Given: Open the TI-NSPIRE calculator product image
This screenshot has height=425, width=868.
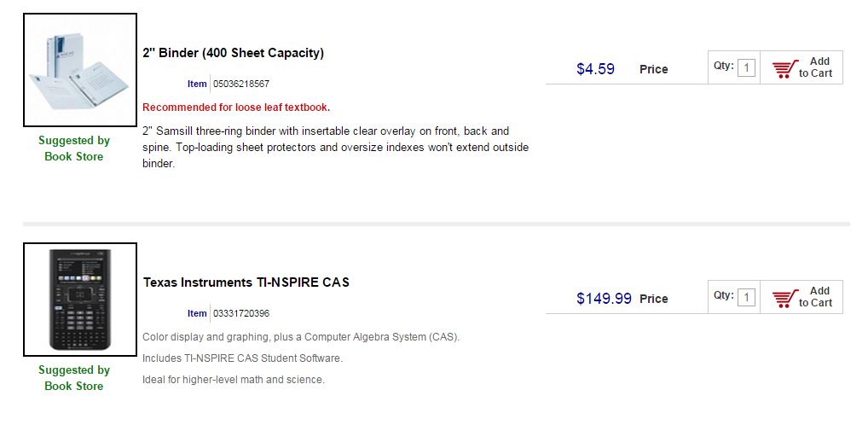Looking at the screenshot, I should coord(80,300).
